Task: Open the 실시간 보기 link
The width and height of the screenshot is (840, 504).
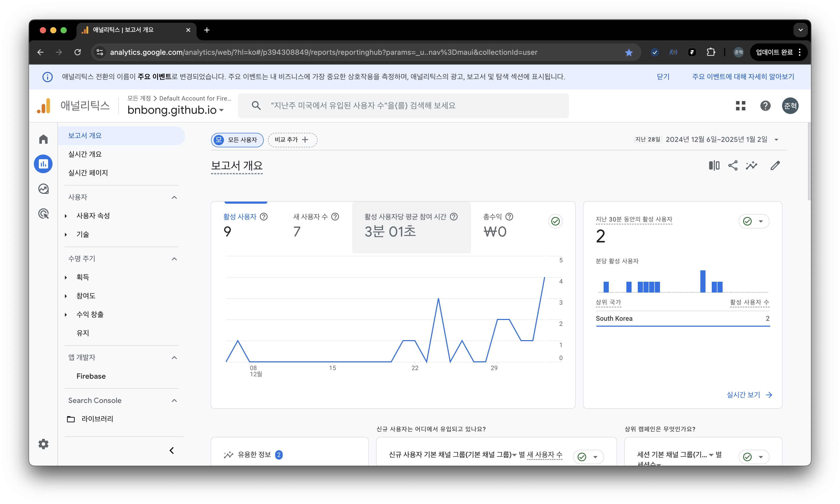Action: [x=749, y=395]
